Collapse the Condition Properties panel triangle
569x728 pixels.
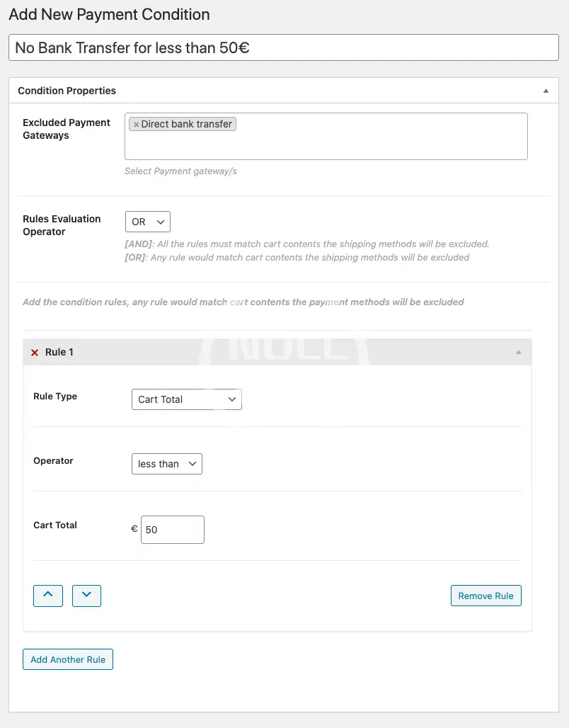(x=546, y=91)
